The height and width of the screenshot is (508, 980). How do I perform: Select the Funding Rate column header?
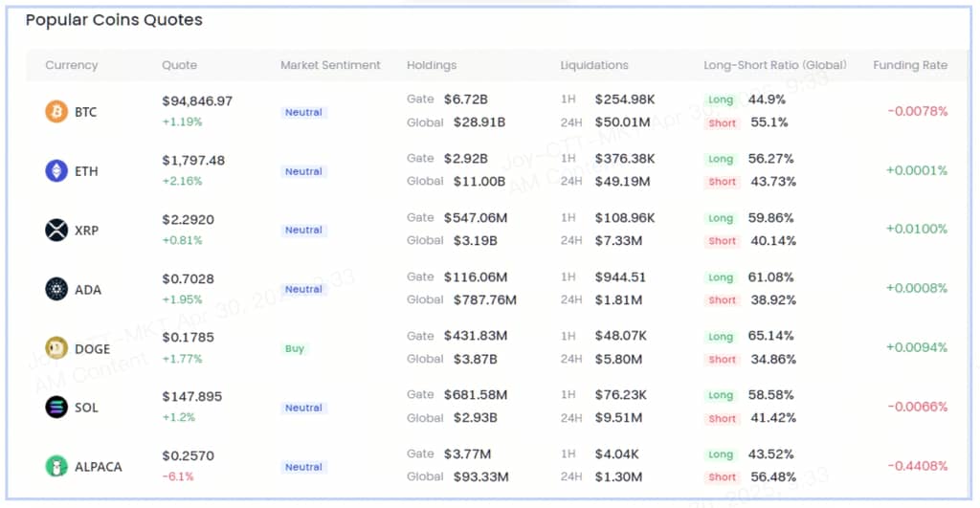tap(909, 65)
